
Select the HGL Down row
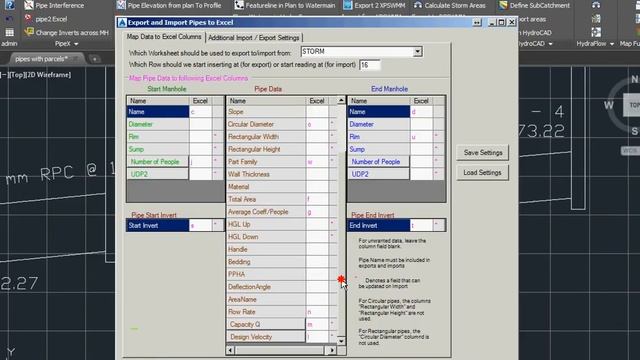tap(266, 237)
